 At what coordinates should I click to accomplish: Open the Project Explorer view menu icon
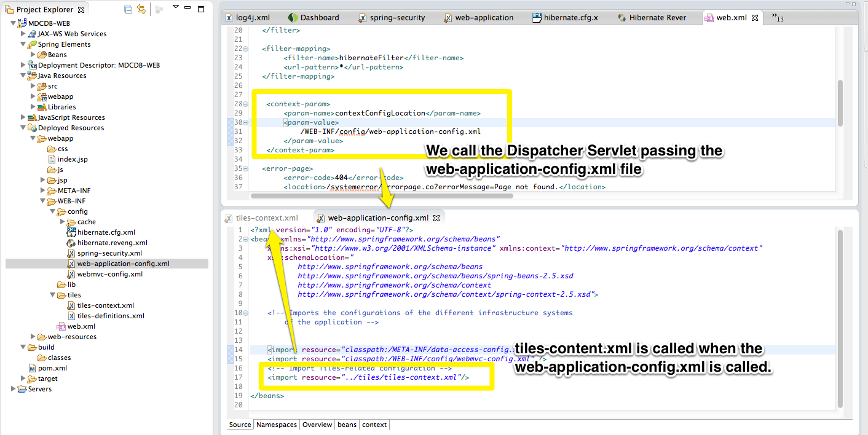point(176,7)
